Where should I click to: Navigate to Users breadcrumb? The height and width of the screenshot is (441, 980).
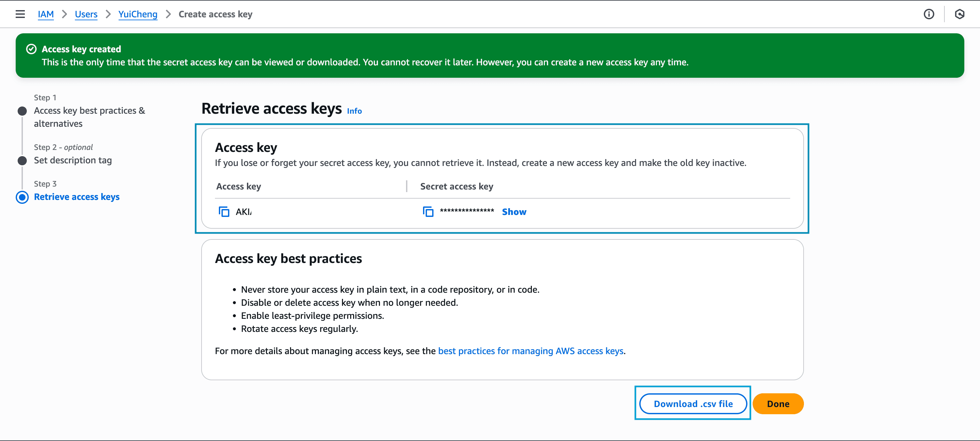[86, 14]
